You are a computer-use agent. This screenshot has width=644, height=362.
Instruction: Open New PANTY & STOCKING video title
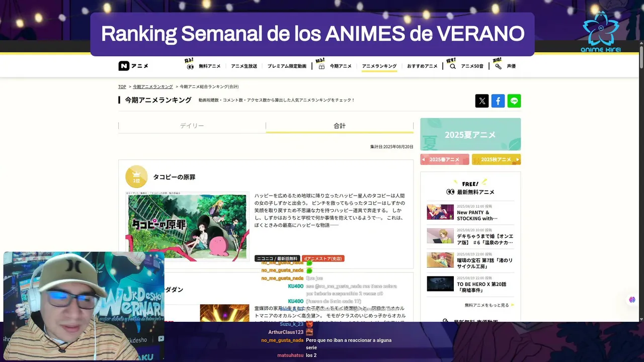coord(477,216)
